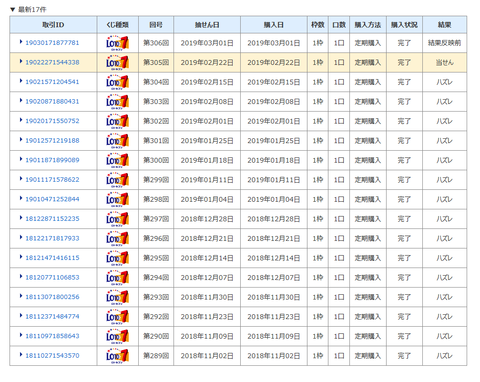Open transaction link 19022271544338
Viewport: 480px width, 382px height.
pyautogui.click(x=52, y=62)
